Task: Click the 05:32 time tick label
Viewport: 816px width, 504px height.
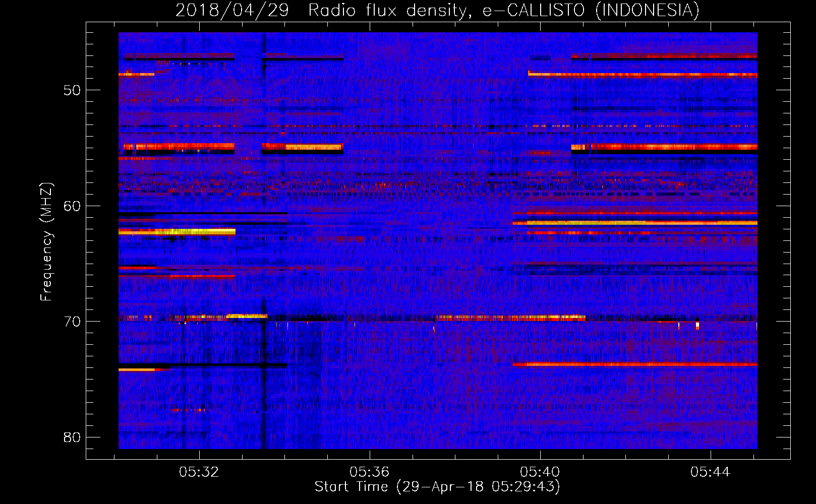Action: pos(199,472)
